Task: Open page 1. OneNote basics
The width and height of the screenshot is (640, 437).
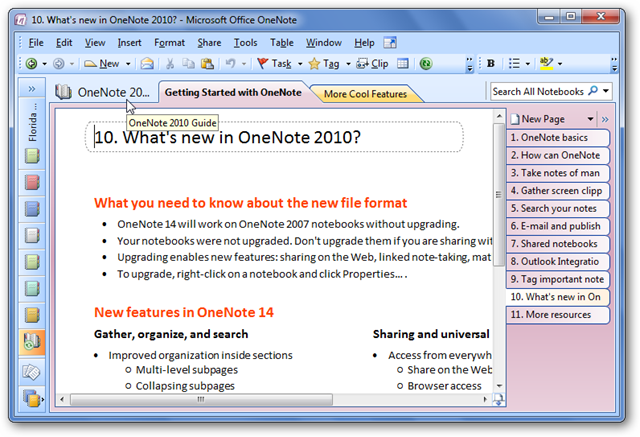Action: (x=558, y=138)
